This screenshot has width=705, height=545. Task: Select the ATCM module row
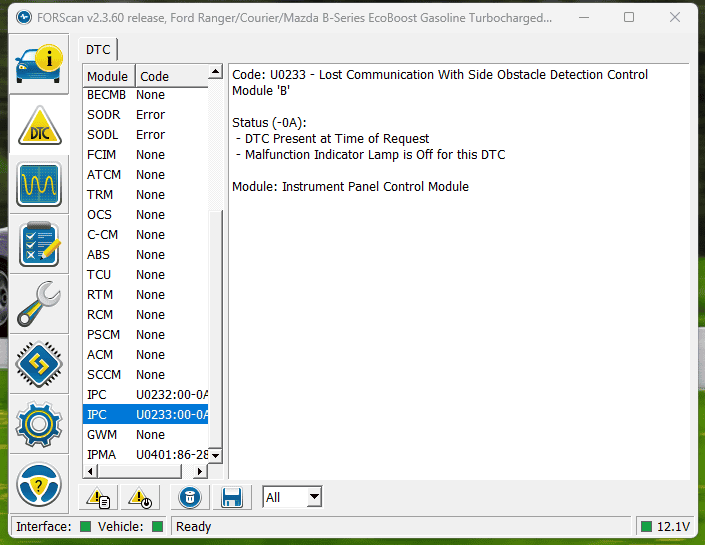tap(145, 174)
